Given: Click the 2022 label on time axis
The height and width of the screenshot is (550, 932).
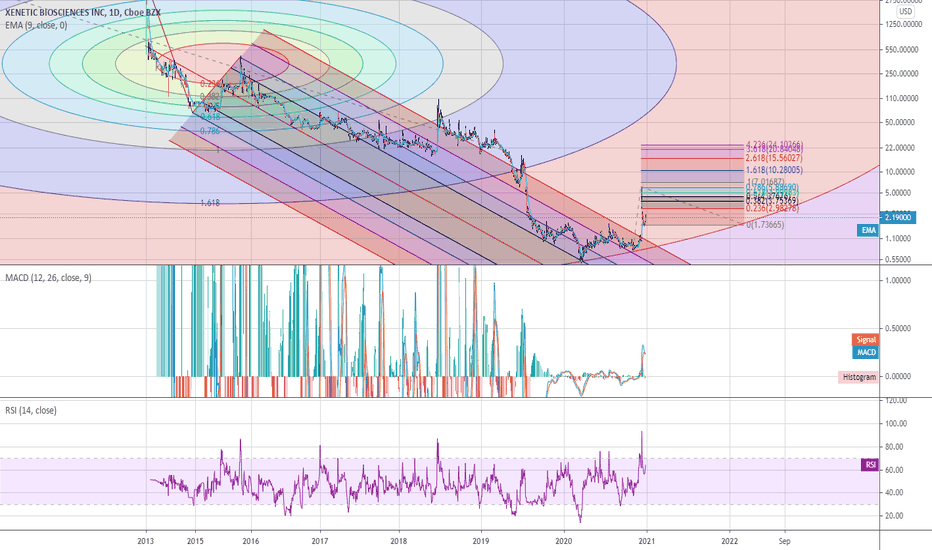Looking at the screenshot, I should [729, 541].
